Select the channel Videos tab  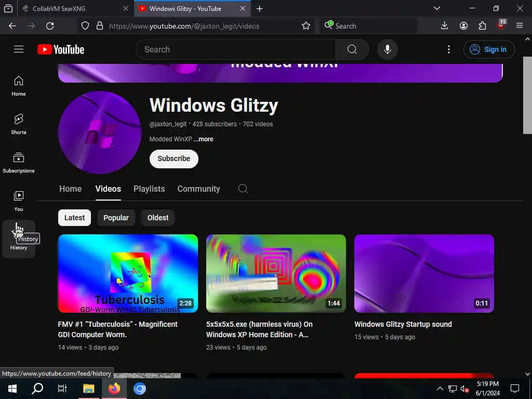click(108, 189)
